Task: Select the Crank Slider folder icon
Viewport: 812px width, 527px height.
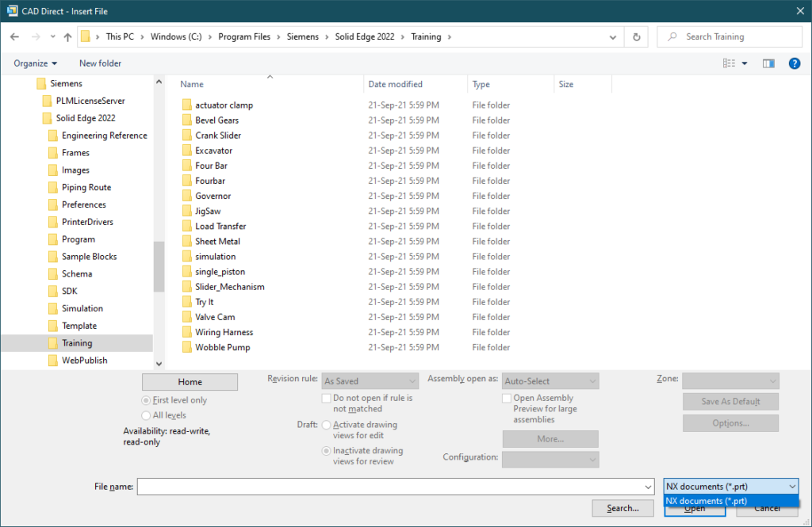Action: (x=187, y=135)
